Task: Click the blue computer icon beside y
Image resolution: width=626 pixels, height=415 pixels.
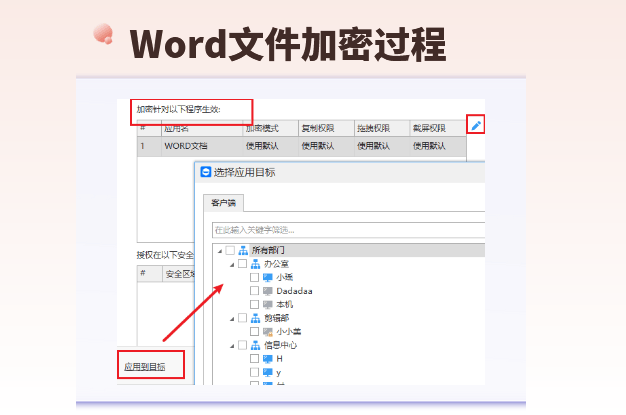Action: point(267,373)
